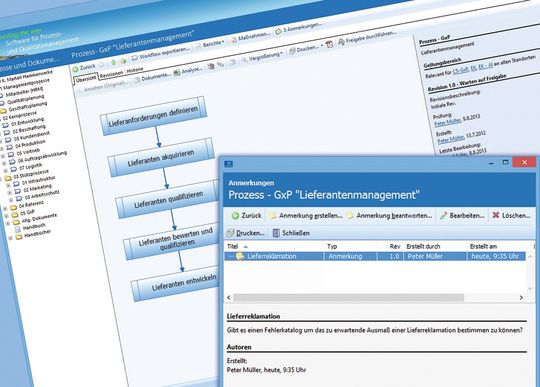Click folder icon of 04 Referenz

[13, 208]
